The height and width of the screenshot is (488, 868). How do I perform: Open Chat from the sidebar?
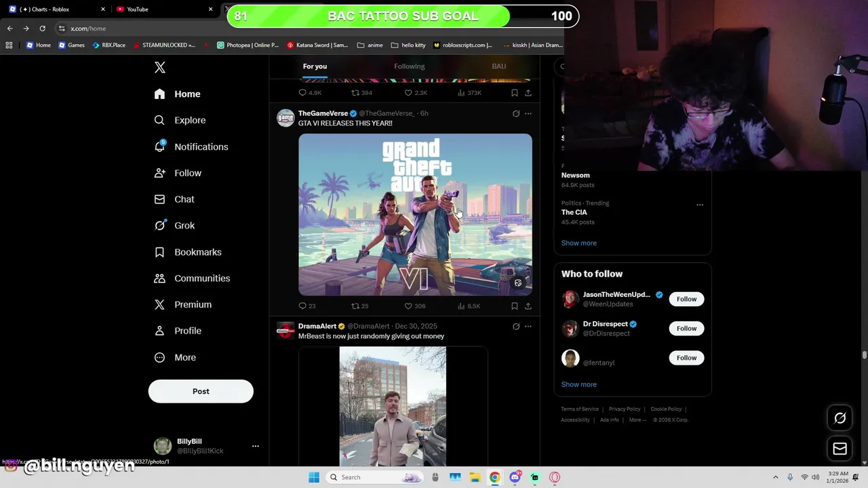pos(175,199)
